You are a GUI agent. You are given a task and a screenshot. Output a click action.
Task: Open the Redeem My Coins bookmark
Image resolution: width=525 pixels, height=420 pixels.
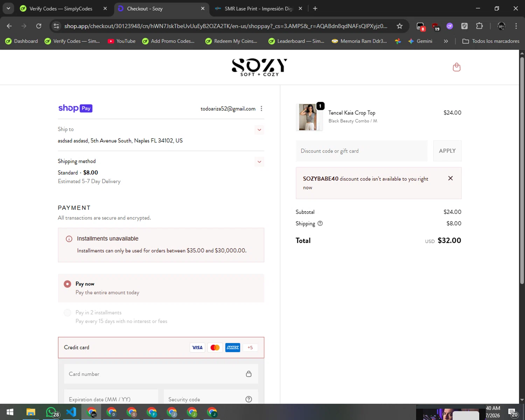(x=231, y=41)
